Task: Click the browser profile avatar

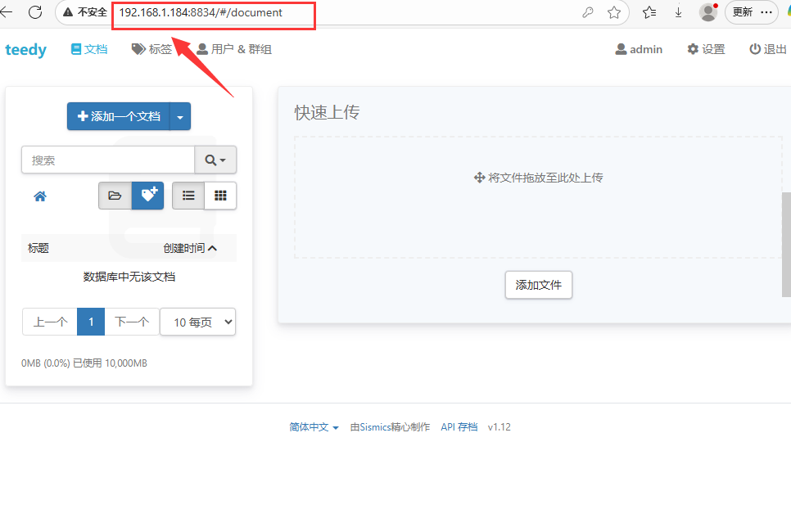Action: click(708, 12)
